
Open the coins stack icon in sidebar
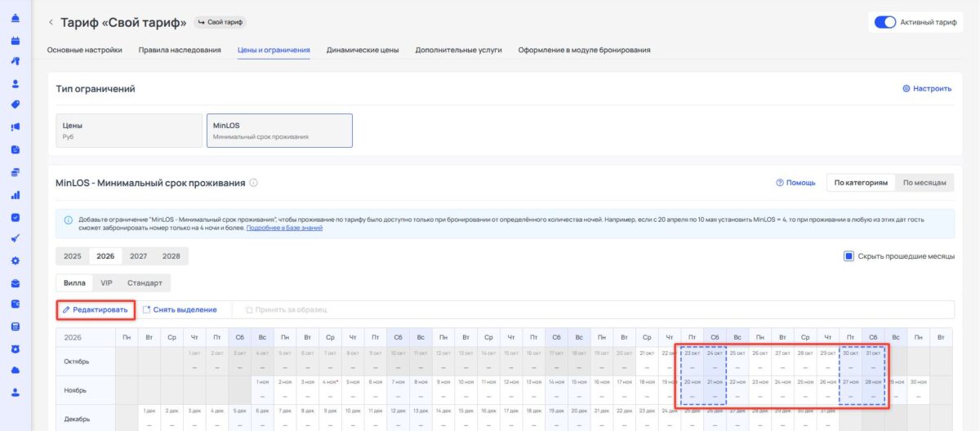[16, 172]
